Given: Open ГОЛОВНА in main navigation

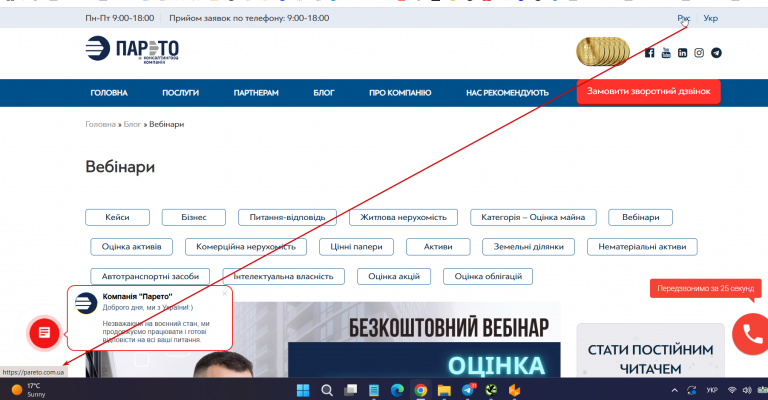Looking at the screenshot, I should click(109, 93).
